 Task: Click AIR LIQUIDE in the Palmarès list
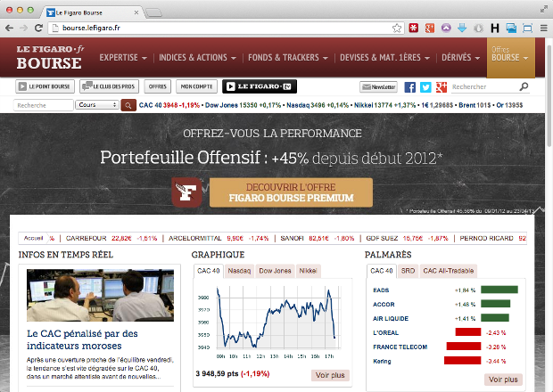pyautogui.click(x=391, y=318)
